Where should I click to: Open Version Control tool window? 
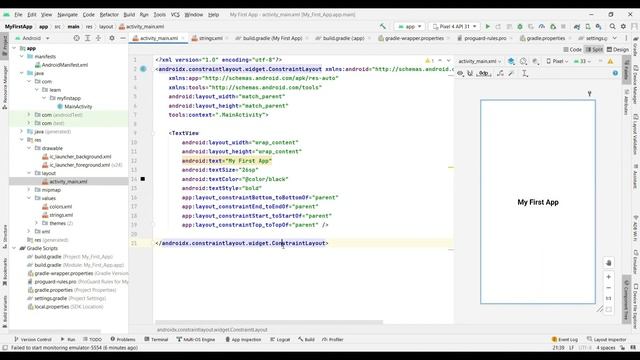pos(33,339)
